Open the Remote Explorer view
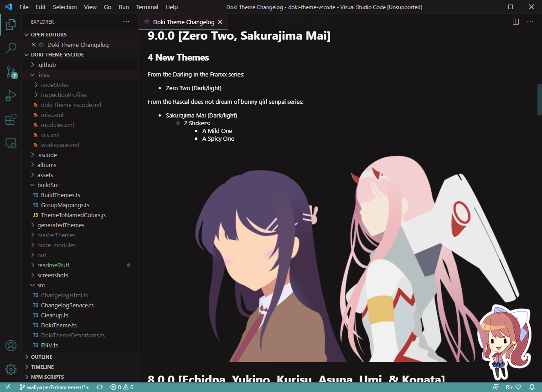542x392 pixels. click(x=11, y=143)
